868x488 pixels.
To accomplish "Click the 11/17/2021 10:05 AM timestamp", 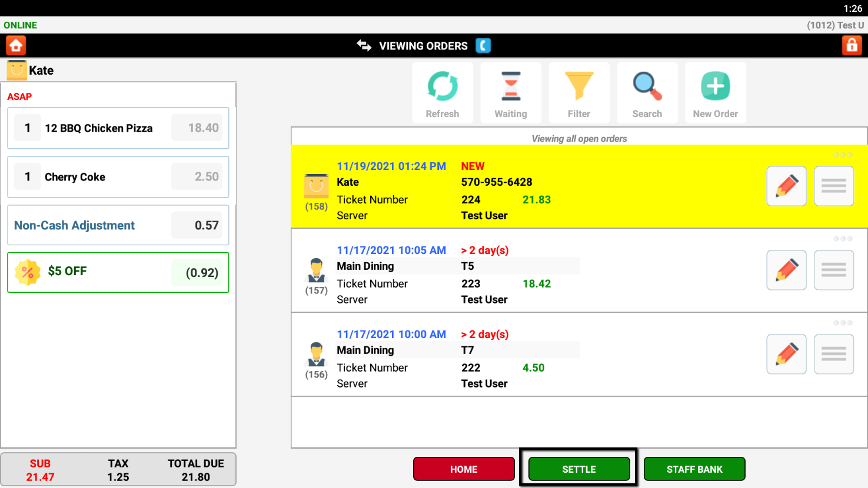I will (x=391, y=250).
